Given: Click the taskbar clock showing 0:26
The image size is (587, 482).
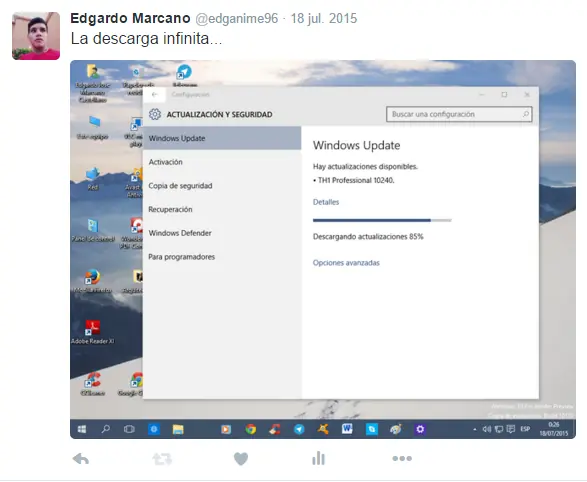Looking at the screenshot, I should pyautogui.click(x=554, y=429).
